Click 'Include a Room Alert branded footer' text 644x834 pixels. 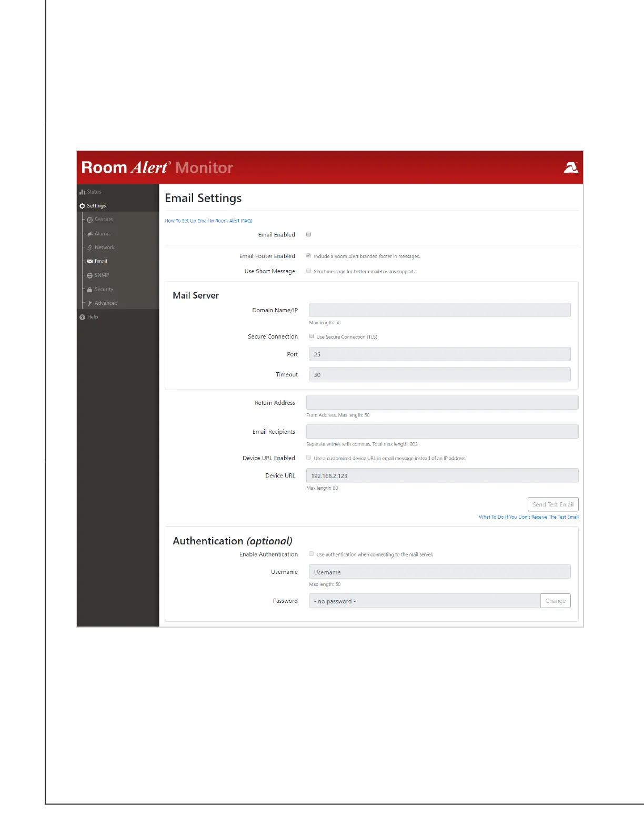(367, 256)
